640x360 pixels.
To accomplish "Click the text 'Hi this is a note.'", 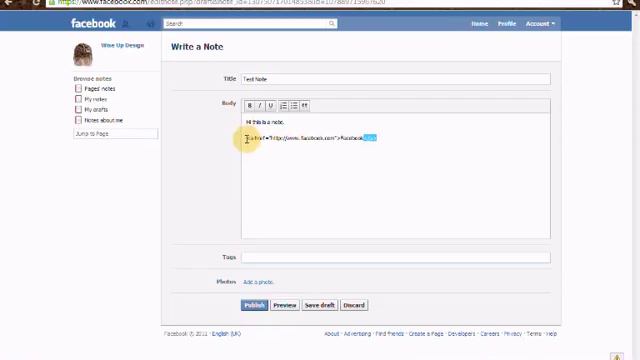I will point(265,122).
